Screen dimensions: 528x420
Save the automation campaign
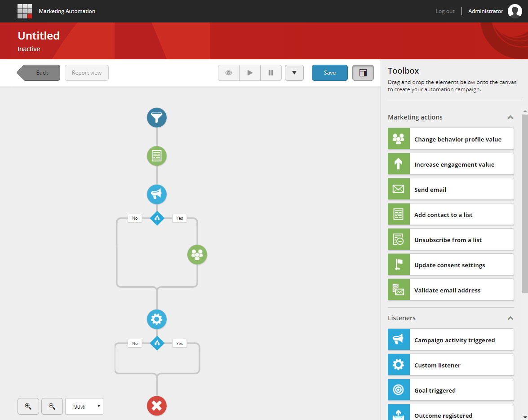coord(329,72)
